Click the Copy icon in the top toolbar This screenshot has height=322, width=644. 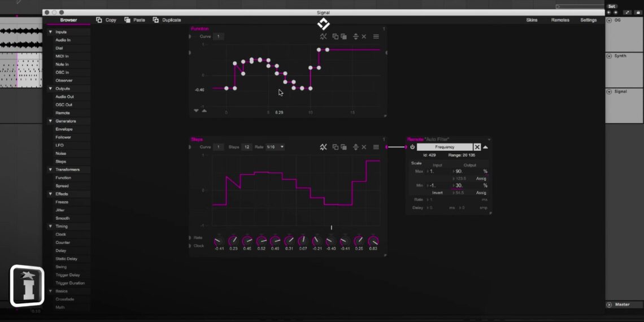pos(99,20)
